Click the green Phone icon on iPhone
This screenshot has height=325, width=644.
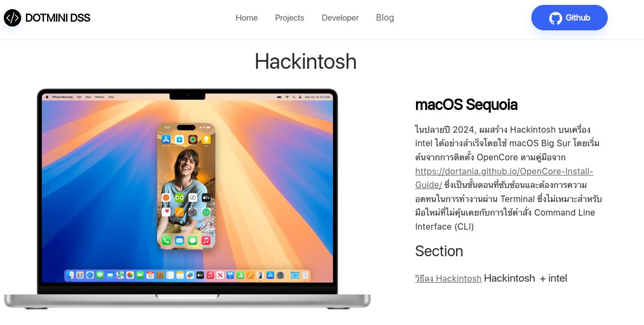coord(166,240)
